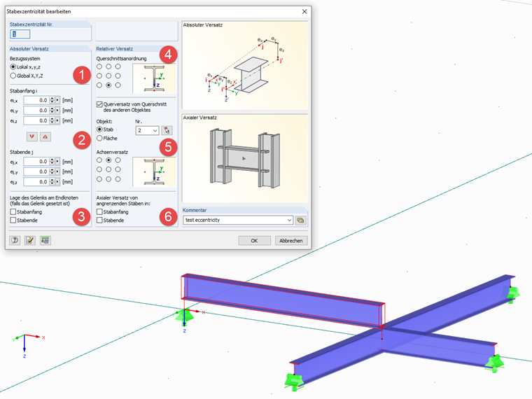Click the ei,y spinner arrows
The height and width of the screenshot is (399, 532).
coord(52,111)
